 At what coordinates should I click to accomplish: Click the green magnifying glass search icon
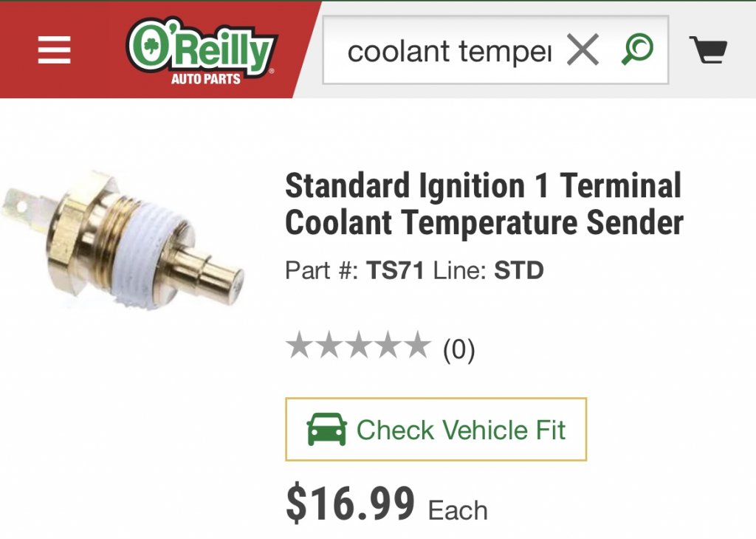point(637,49)
